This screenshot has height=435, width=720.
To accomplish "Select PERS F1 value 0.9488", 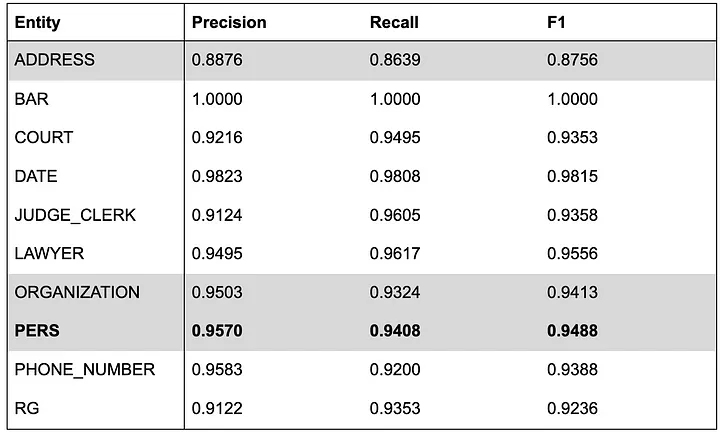I will (572, 331).
